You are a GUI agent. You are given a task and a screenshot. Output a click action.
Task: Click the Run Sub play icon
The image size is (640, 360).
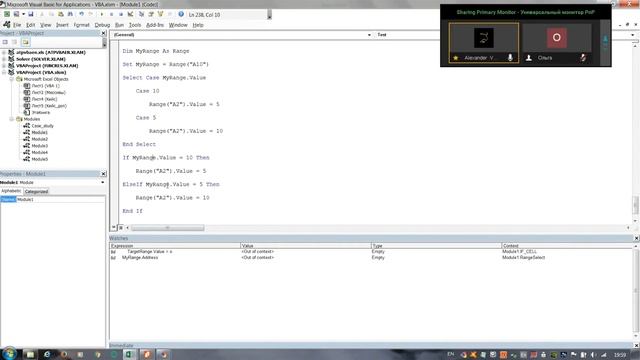point(102,14)
